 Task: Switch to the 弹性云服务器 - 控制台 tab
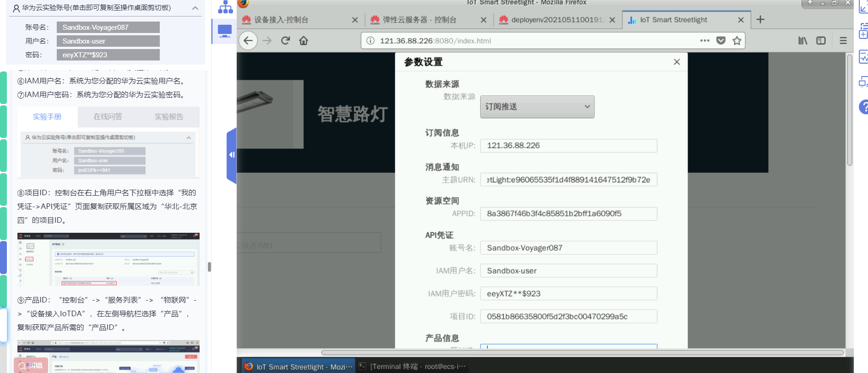(x=429, y=20)
